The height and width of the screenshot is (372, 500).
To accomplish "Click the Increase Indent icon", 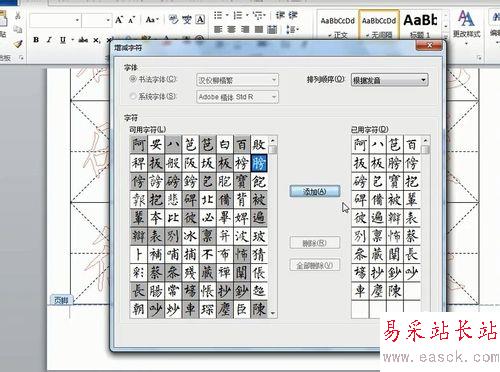I will 293,15.
